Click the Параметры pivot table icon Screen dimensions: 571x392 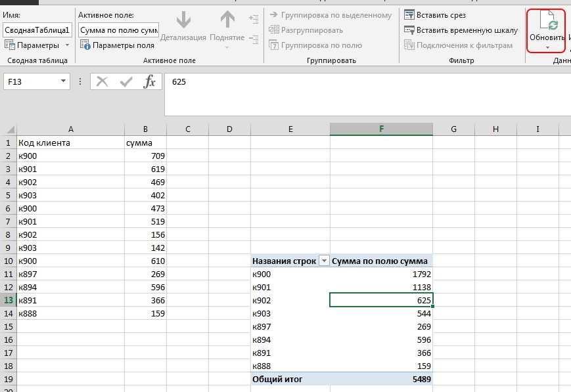pyautogui.click(x=9, y=45)
